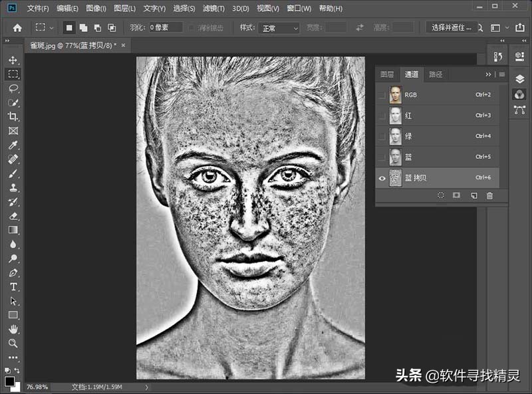532x394 pixels.
Task: Click the Create new channel icon
Action: click(473, 195)
